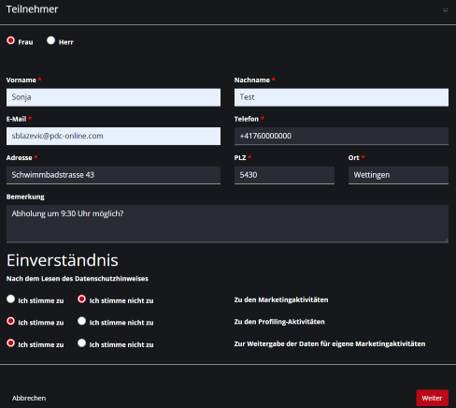Close the Teilnehmer dialog with the X icon
456x408 pixels.
(445, 10)
